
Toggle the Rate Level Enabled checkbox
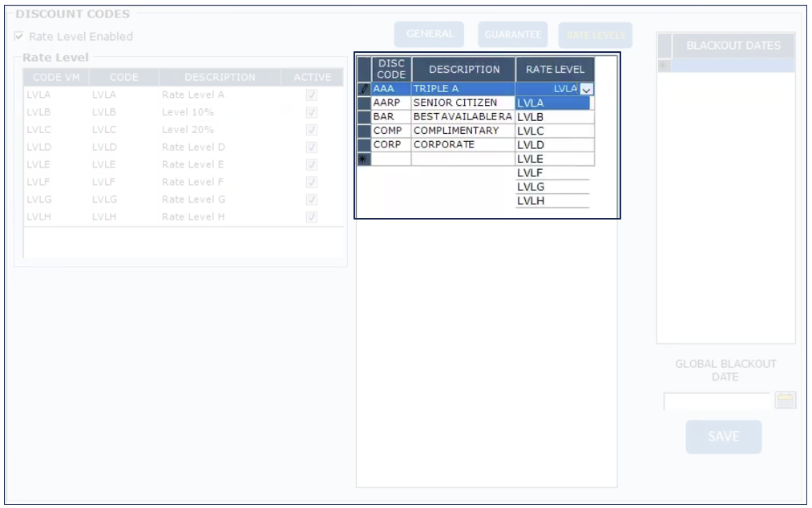point(19,37)
